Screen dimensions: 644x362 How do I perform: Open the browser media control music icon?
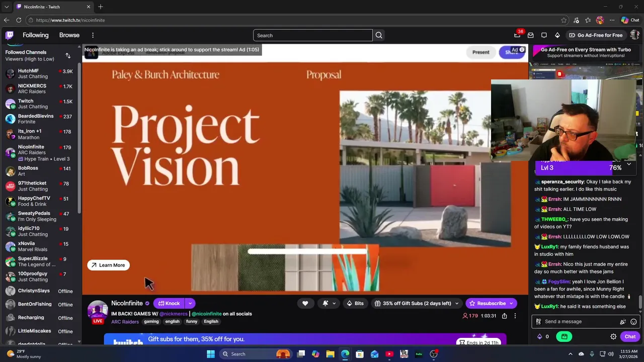tap(576, 20)
